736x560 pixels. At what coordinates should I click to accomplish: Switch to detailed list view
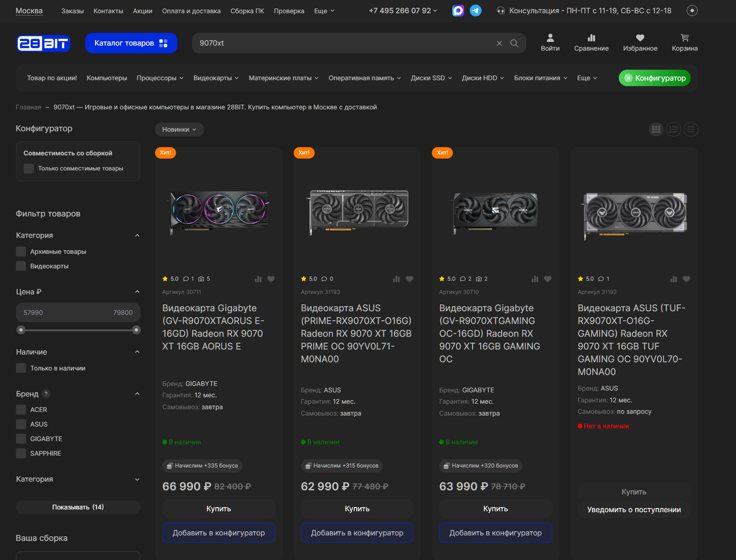[x=674, y=129]
